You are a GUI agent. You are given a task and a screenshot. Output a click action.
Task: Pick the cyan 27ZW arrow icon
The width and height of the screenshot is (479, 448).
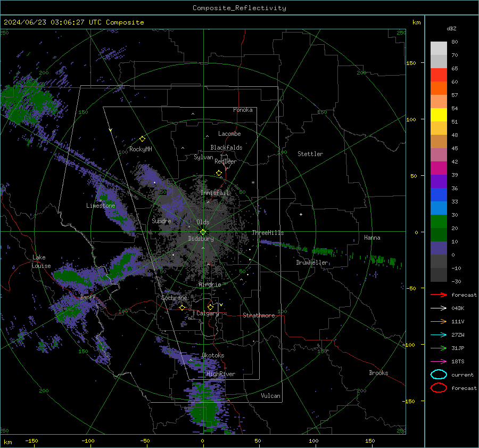pyautogui.click(x=439, y=335)
